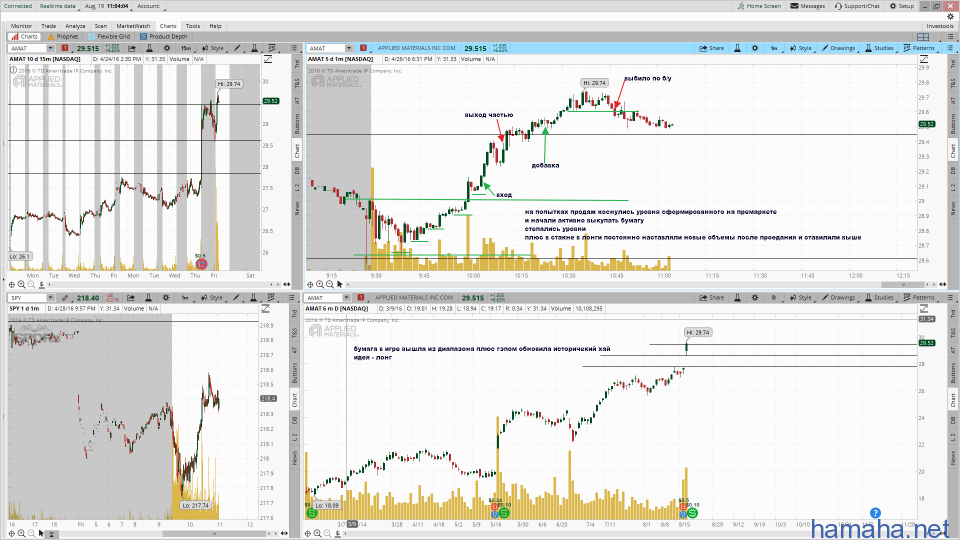
Task: Click crosshair pan icon below top-left chart
Action: 12,284
